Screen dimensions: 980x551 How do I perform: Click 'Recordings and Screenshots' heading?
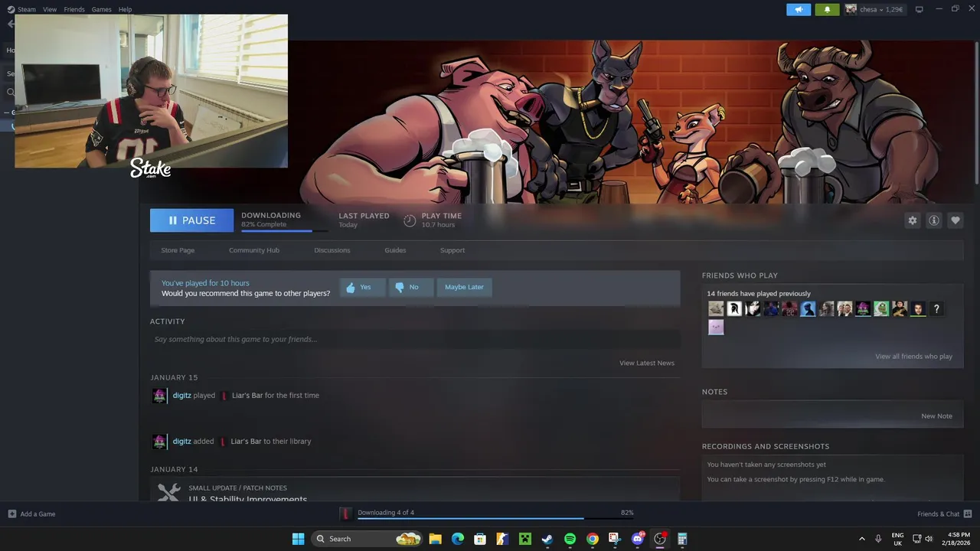766,446
